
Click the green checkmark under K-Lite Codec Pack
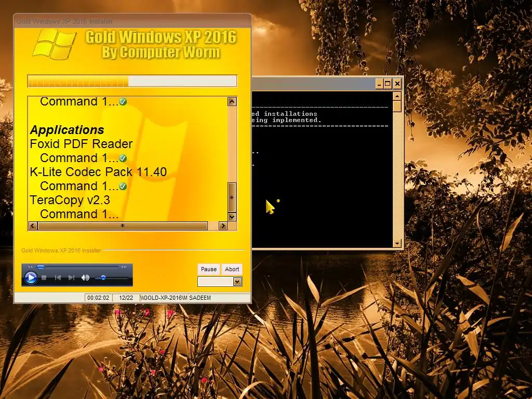point(123,187)
